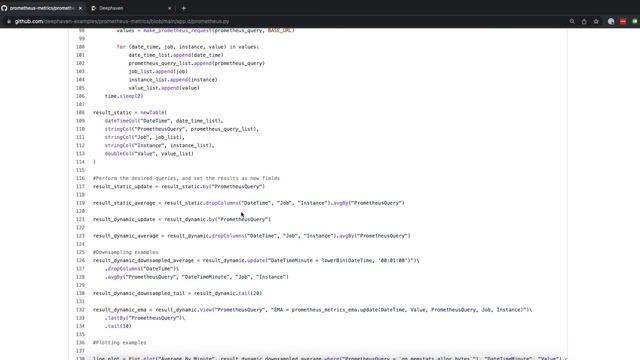Select line number 108
Image resolution: width=640 pixels, height=360 pixels.
point(80,113)
